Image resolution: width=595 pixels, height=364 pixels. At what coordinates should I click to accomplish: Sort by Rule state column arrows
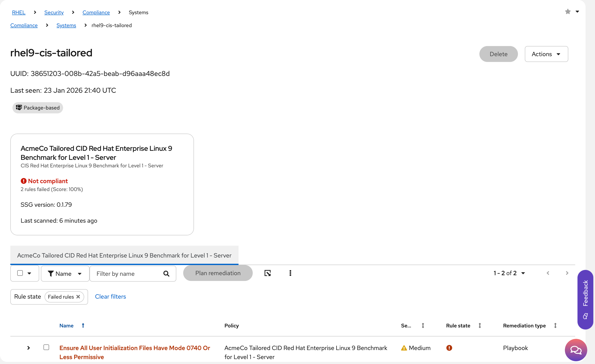coord(480,325)
